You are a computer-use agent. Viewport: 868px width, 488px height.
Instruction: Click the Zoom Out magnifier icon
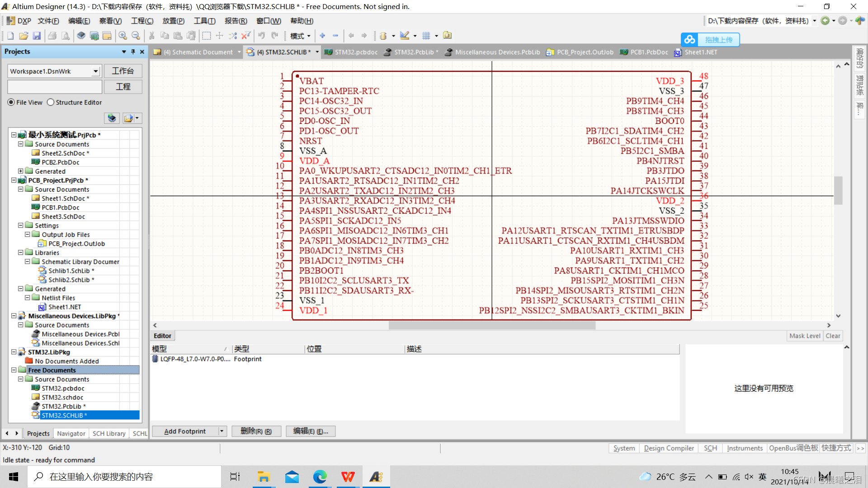(136, 36)
